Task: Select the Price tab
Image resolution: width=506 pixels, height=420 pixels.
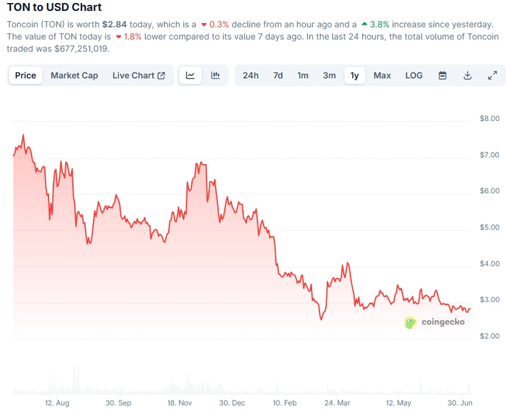Action: pyautogui.click(x=25, y=75)
